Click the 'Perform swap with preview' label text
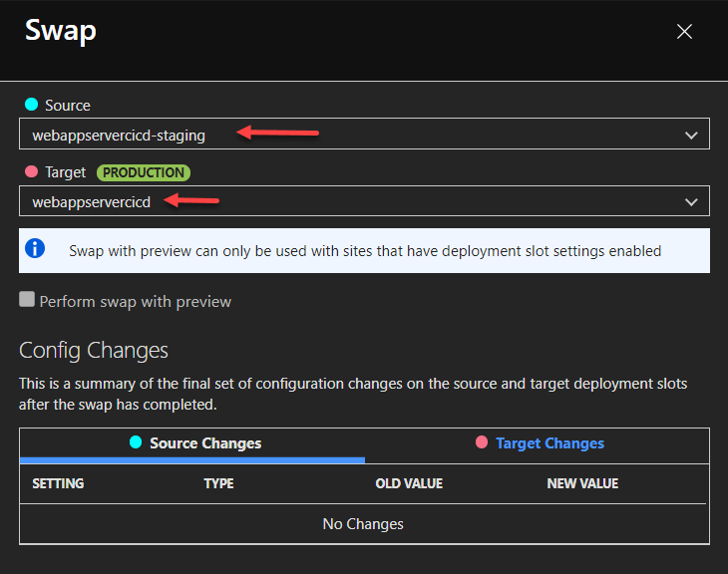Viewport: 728px width, 574px height. (136, 301)
